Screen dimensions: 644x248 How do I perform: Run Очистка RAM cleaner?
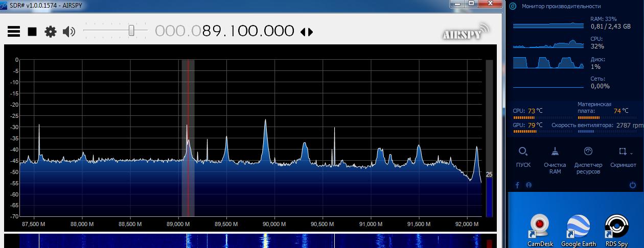click(x=555, y=152)
